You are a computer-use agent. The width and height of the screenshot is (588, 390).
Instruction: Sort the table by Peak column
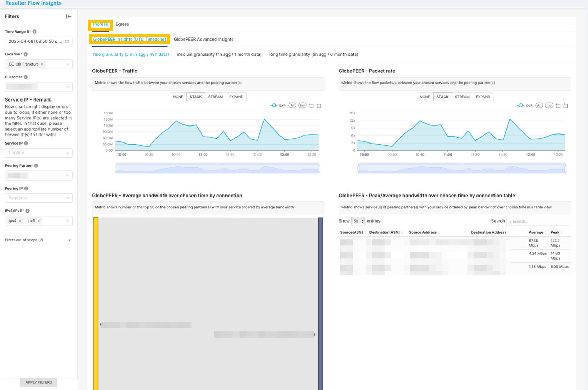[556, 232]
